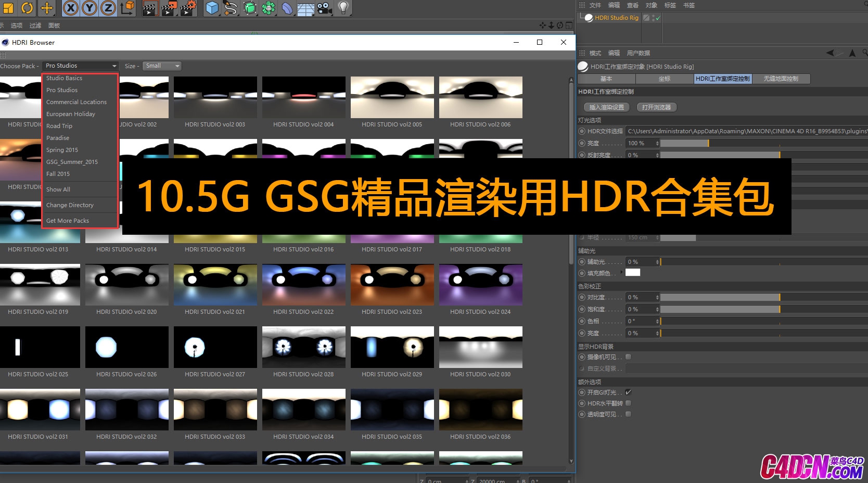Toggle 透明度可见 checkbox
Screen dimensions: 868x483
[x=628, y=414]
